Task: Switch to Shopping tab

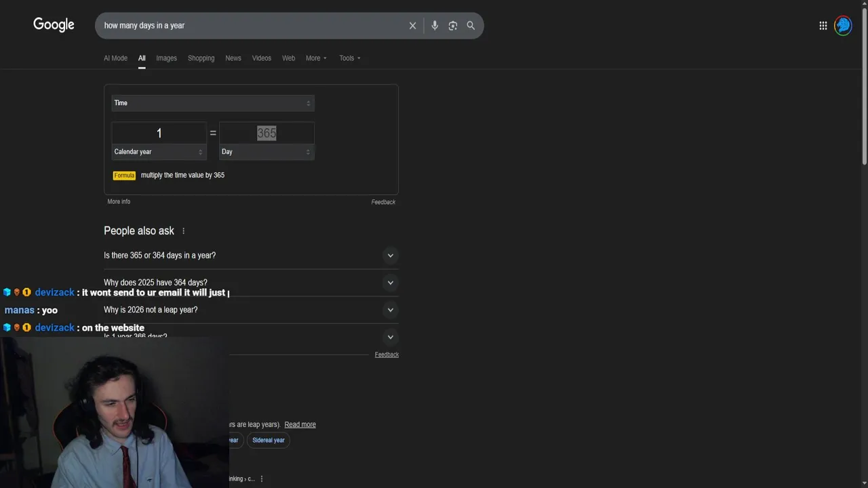Action: tap(201, 58)
